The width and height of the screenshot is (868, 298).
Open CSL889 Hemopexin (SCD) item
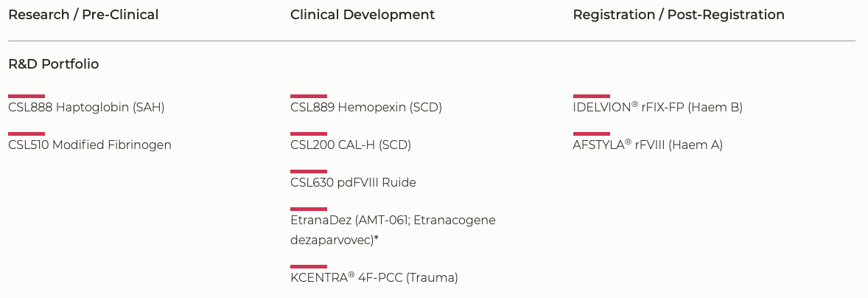(366, 108)
